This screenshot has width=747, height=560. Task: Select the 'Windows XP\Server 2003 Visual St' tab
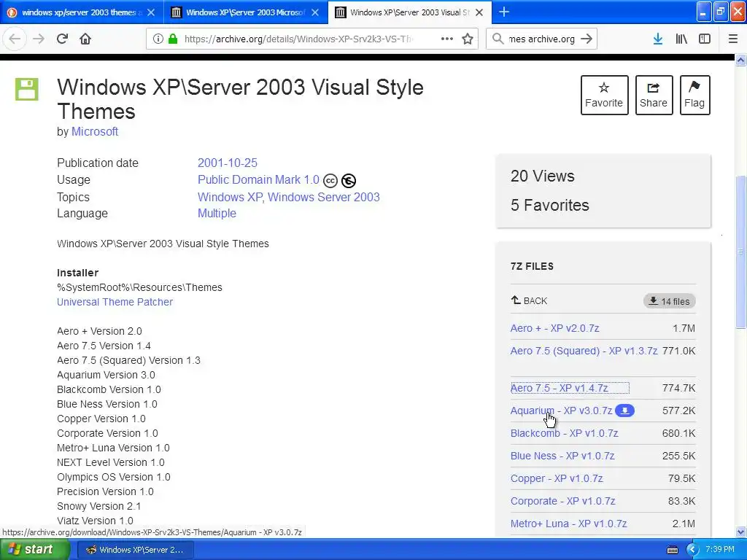(x=409, y=12)
